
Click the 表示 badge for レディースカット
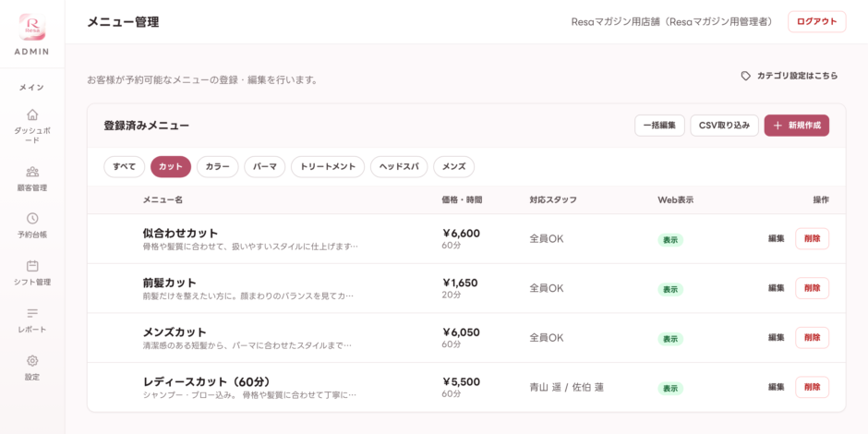(x=670, y=389)
